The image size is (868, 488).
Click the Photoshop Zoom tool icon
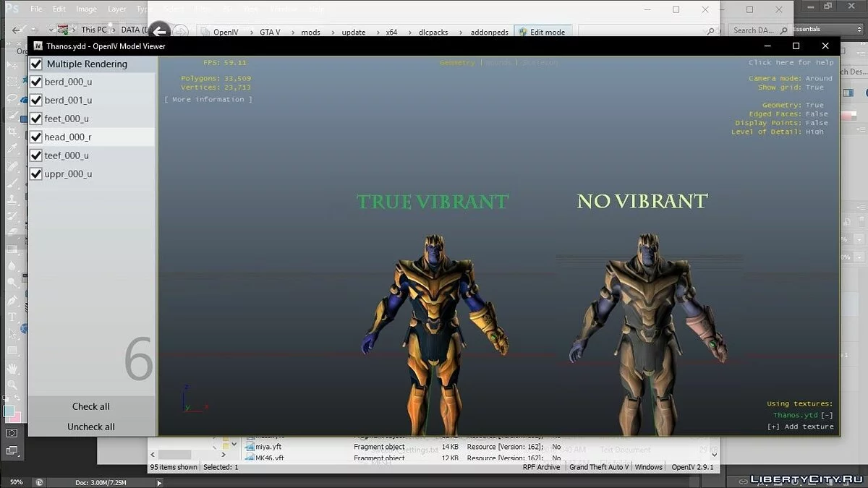(x=12, y=385)
